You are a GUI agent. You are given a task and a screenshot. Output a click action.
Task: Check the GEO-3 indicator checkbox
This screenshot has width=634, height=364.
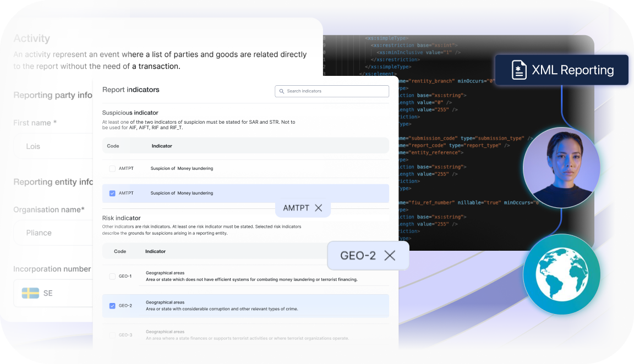click(112, 335)
